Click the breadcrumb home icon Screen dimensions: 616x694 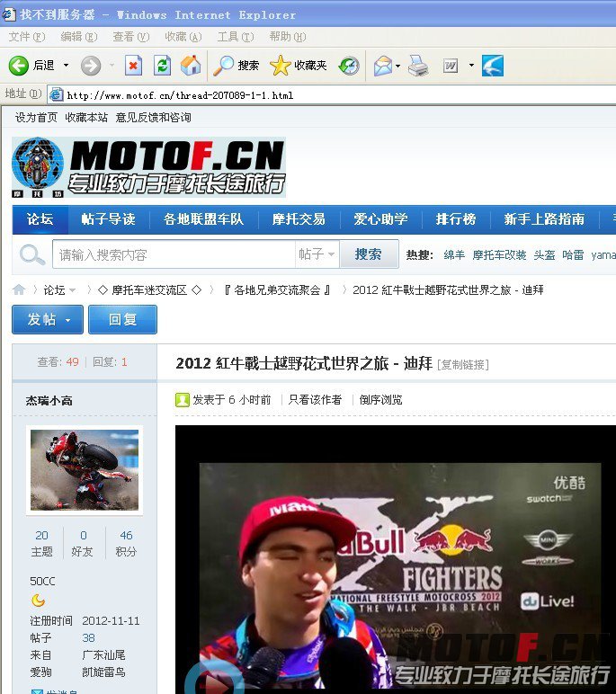click(x=19, y=289)
